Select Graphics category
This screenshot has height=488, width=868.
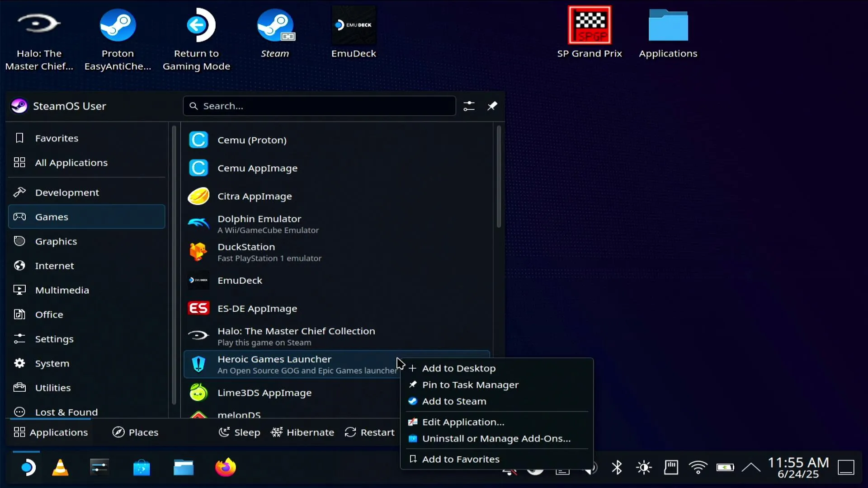point(87,241)
